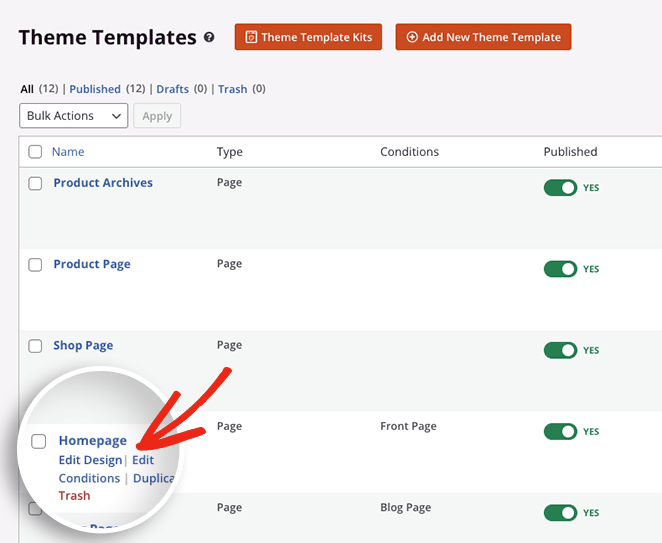
Task: Show Drafts templates filter
Action: [172, 89]
